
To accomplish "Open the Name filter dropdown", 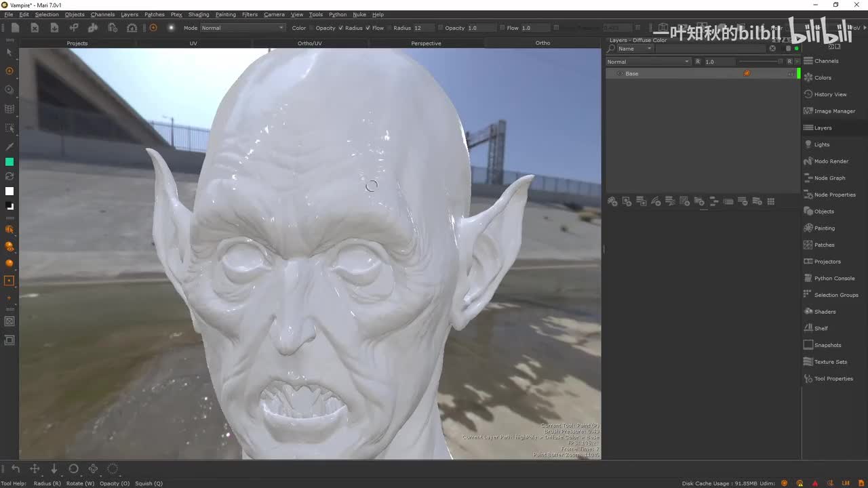I will tap(634, 49).
